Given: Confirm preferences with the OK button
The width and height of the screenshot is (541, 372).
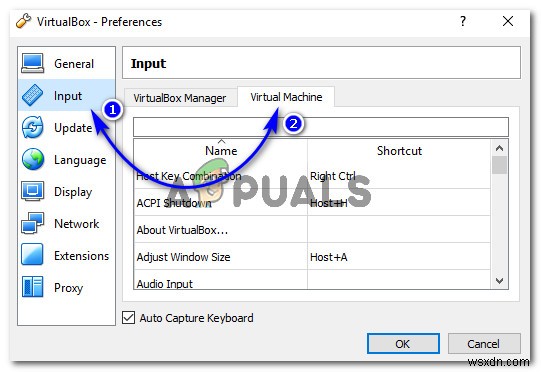Looking at the screenshot, I should pos(403,343).
